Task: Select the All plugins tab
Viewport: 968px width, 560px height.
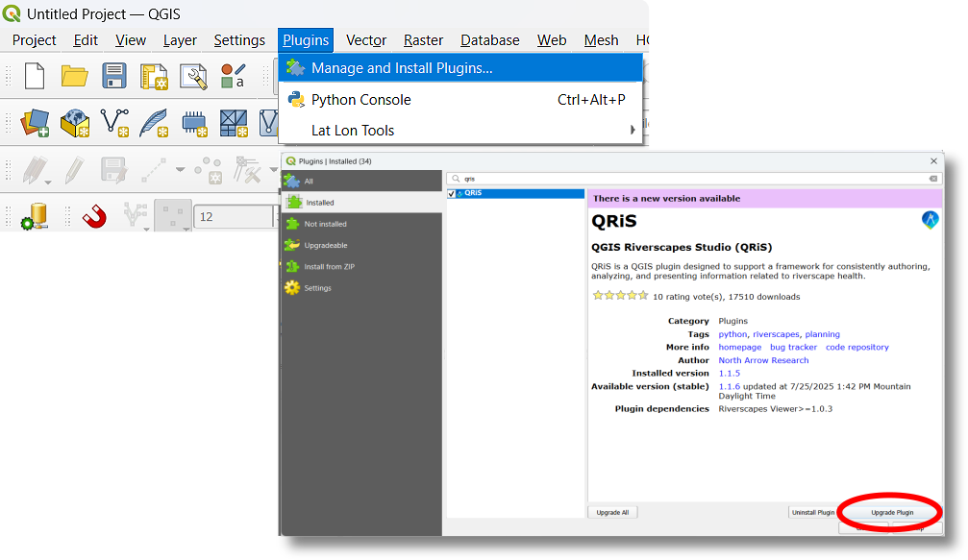Action: tap(361, 182)
